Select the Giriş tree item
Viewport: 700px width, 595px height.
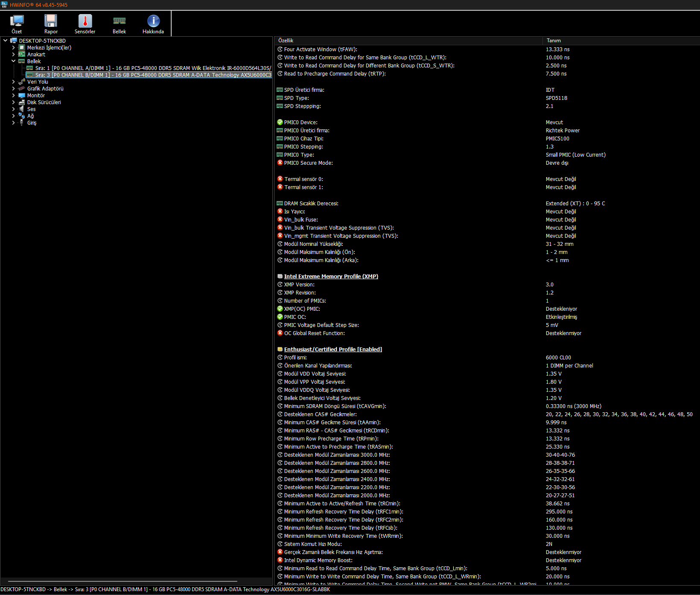click(x=32, y=122)
